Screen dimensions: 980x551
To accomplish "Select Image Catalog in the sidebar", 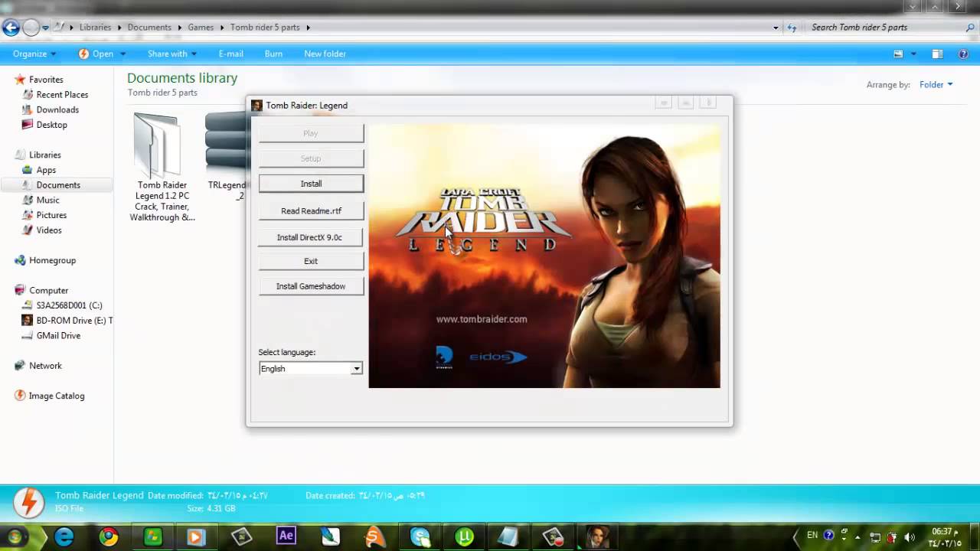I will 57,396.
